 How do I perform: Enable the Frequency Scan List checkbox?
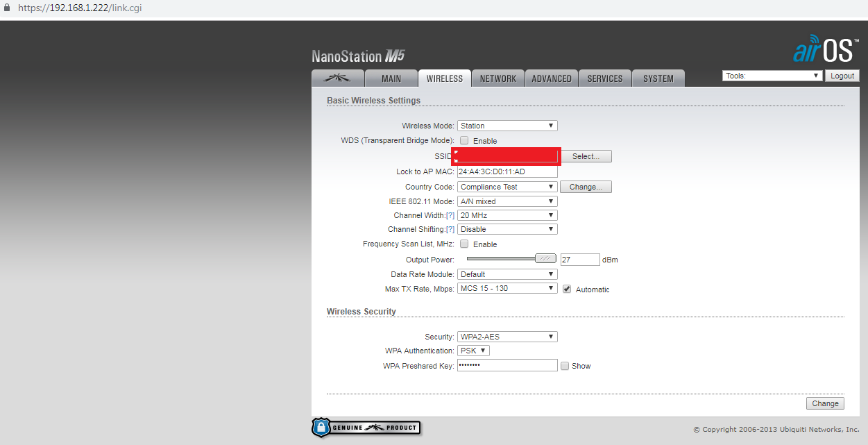[x=464, y=244]
